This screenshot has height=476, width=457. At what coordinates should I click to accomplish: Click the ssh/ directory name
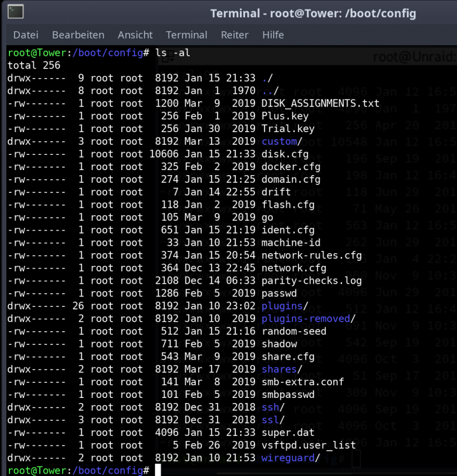point(273,407)
